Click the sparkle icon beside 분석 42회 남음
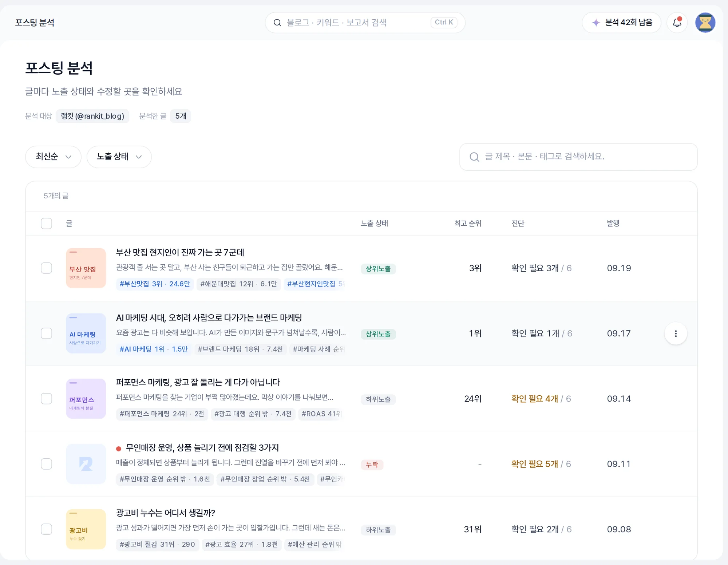This screenshot has width=728, height=565. pyautogui.click(x=596, y=23)
